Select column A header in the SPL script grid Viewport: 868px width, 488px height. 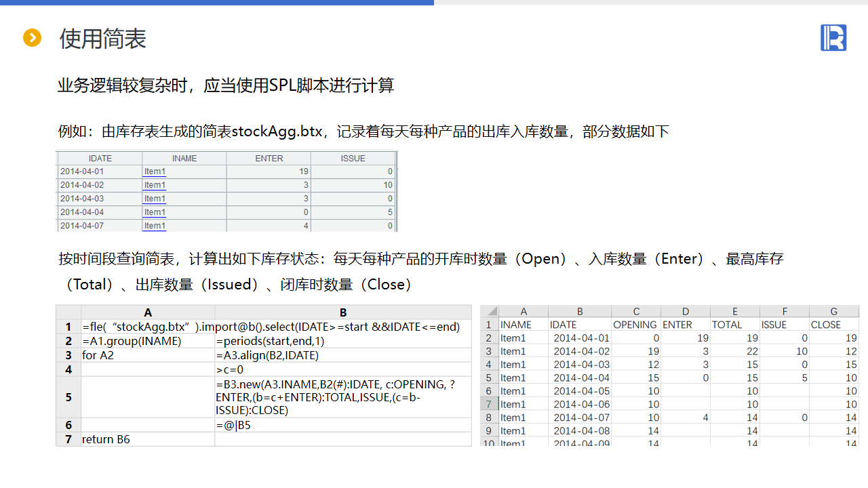148,312
